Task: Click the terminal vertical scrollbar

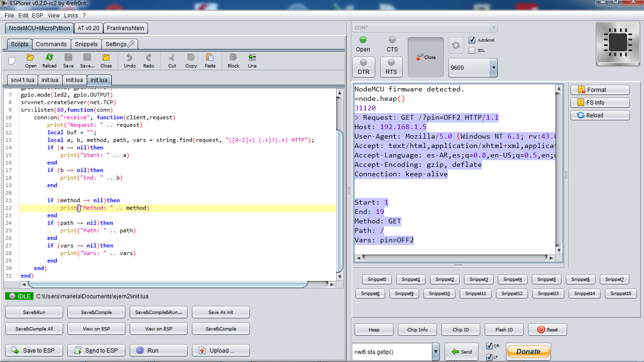Action: point(559,169)
